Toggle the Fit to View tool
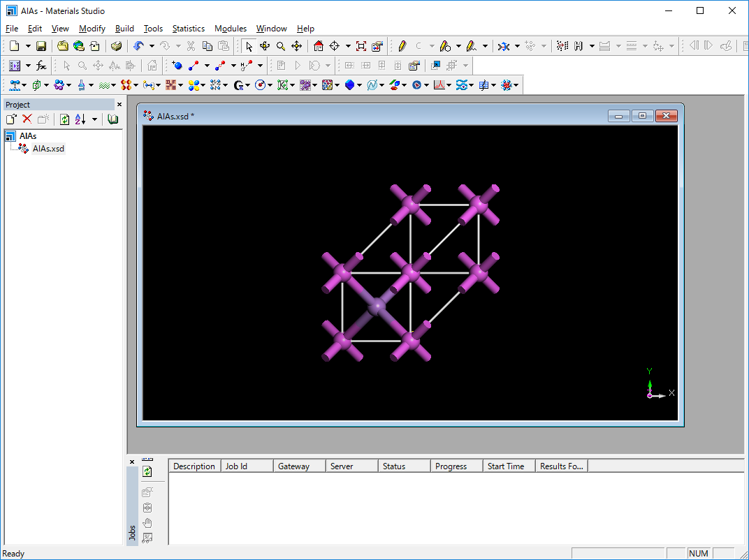The height and width of the screenshot is (560, 749). click(361, 46)
